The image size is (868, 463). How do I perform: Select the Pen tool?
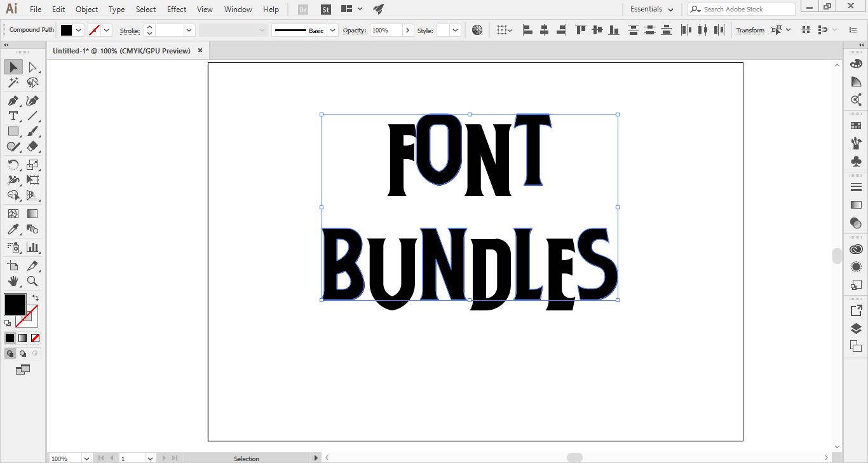coord(13,100)
